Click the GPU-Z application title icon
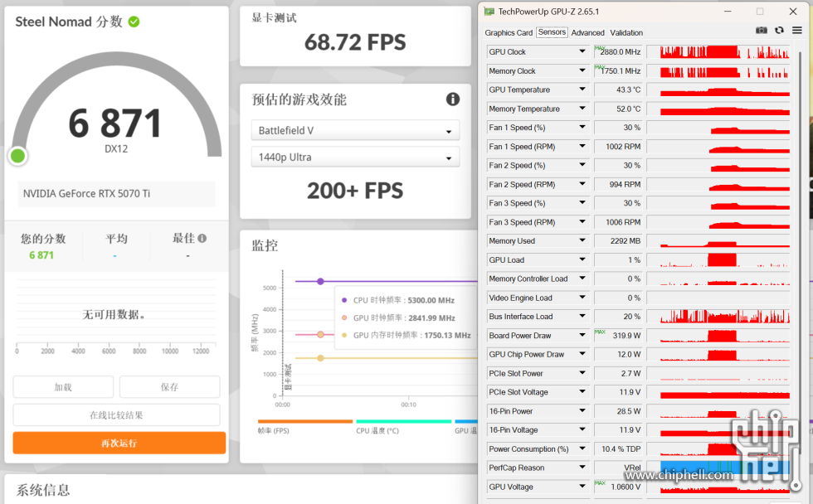This screenshot has width=813, height=504. coord(489,12)
